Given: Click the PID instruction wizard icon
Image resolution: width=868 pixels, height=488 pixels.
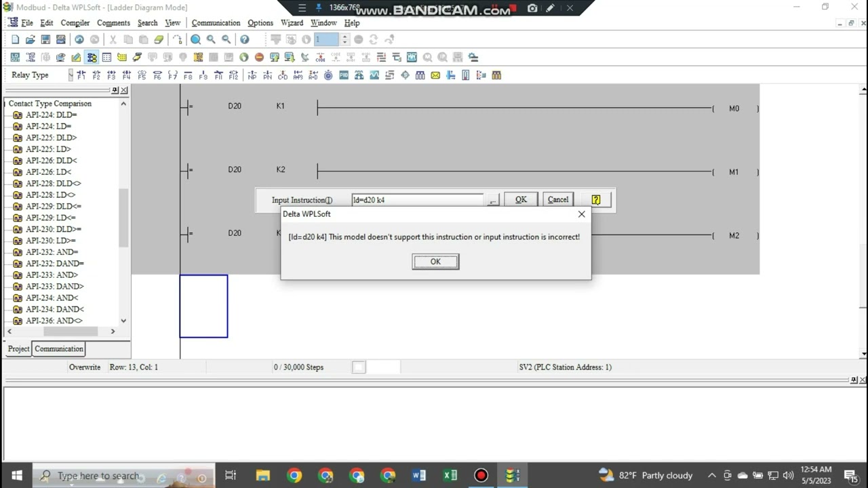Looking at the screenshot, I should click(x=344, y=75).
